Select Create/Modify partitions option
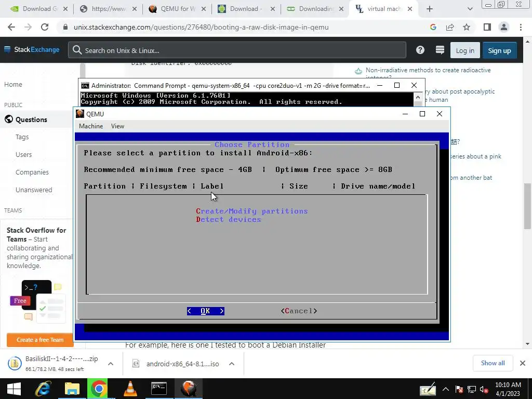The height and width of the screenshot is (399, 532). coord(252,211)
